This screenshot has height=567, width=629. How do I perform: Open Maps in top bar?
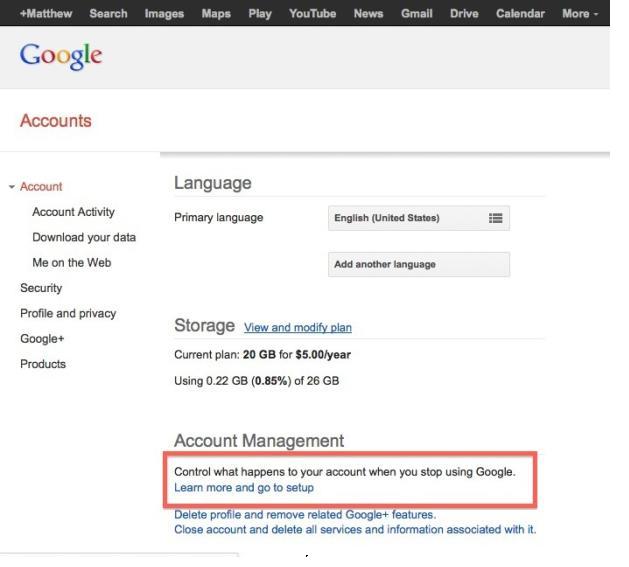(216, 14)
